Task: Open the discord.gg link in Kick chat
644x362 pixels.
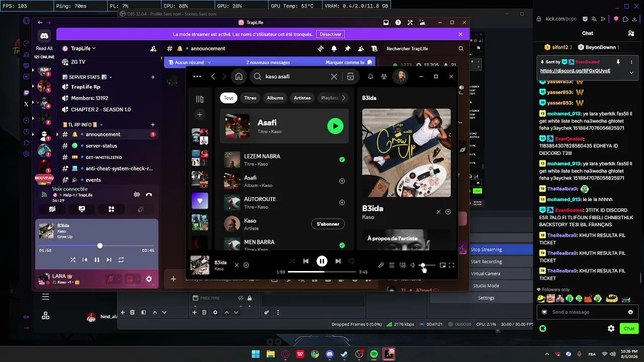Action: [x=575, y=71]
